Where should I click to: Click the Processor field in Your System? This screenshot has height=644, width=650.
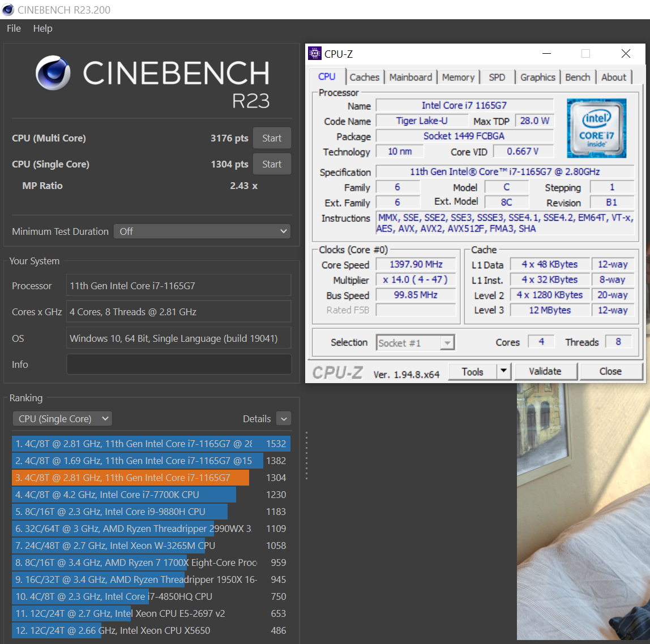[179, 286]
